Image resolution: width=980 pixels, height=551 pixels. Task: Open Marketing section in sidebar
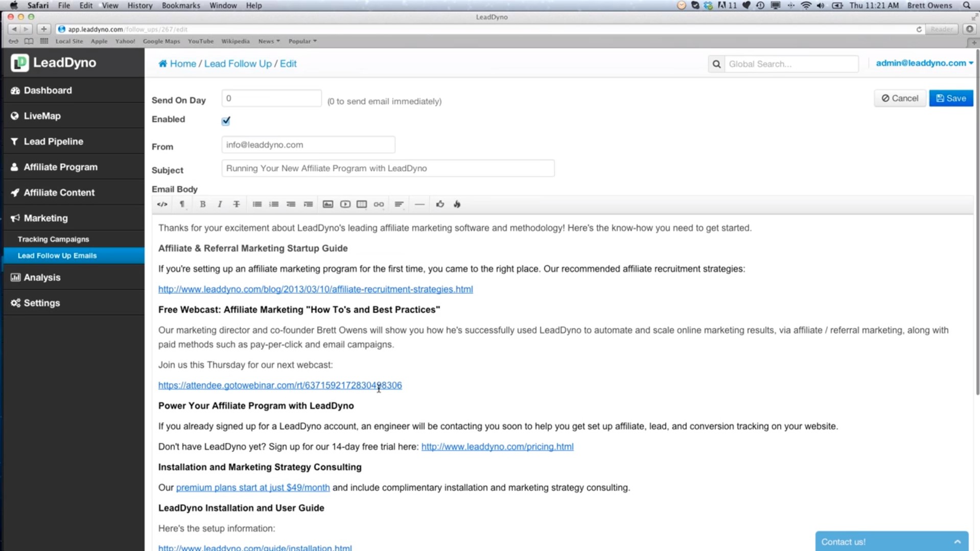tap(74, 218)
